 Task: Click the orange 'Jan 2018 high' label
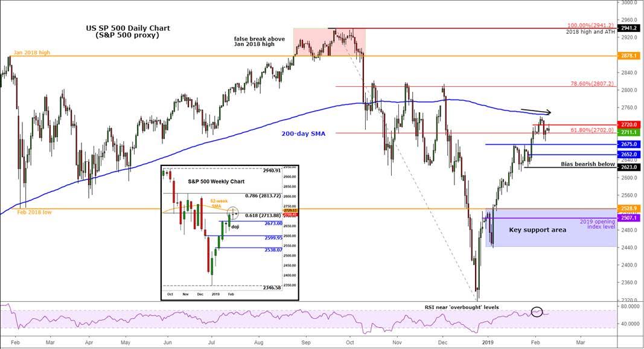[x=31, y=53]
